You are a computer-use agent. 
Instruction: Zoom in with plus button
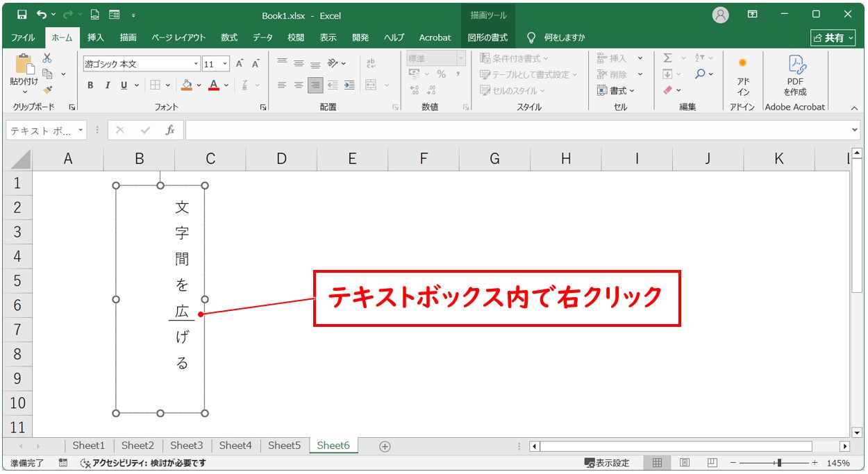pos(815,463)
